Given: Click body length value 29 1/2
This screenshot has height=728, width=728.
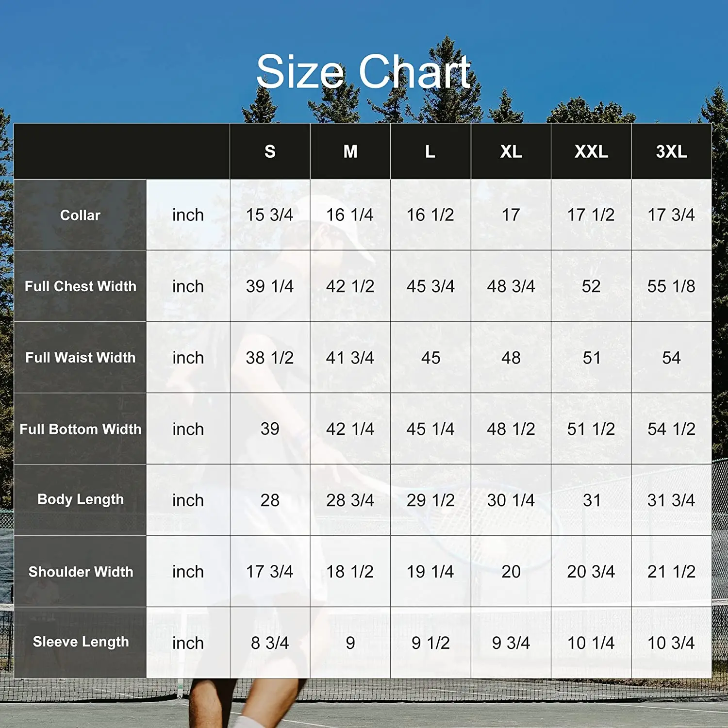Looking at the screenshot, I should point(430,500).
